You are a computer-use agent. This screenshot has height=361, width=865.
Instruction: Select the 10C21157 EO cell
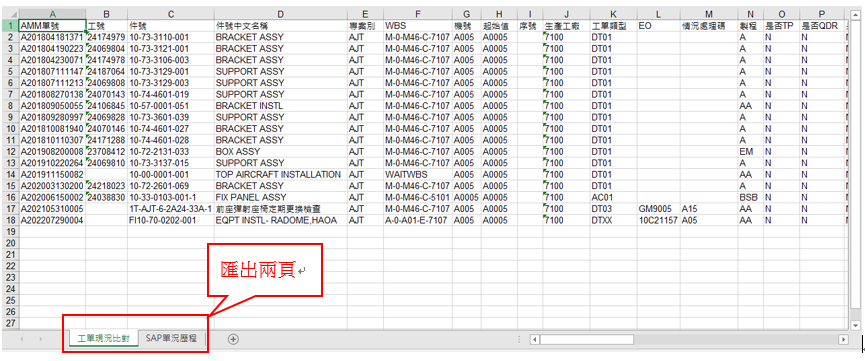658,220
